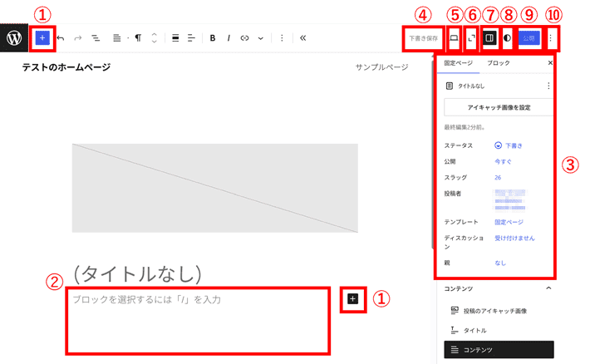Select the highlighted コンテンツ item
This screenshot has height=364, width=590.
click(499, 350)
